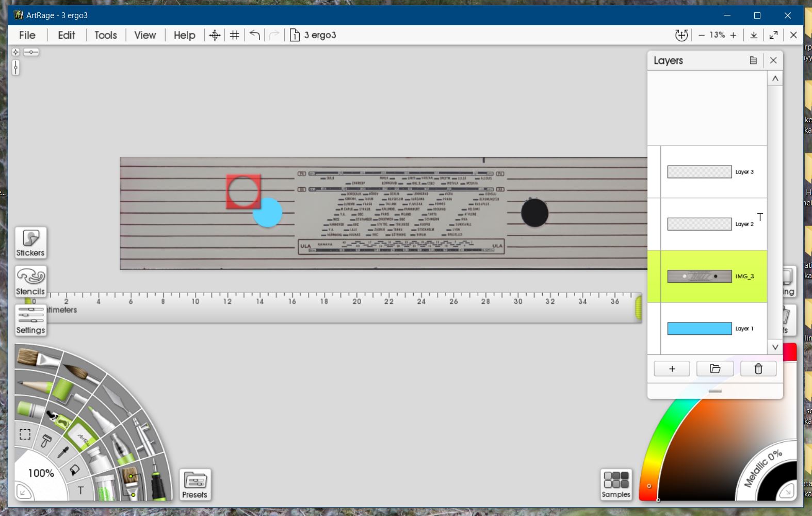Zoom in with the plus button
The height and width of the screenshot is (516, 812).
point(733,35)
